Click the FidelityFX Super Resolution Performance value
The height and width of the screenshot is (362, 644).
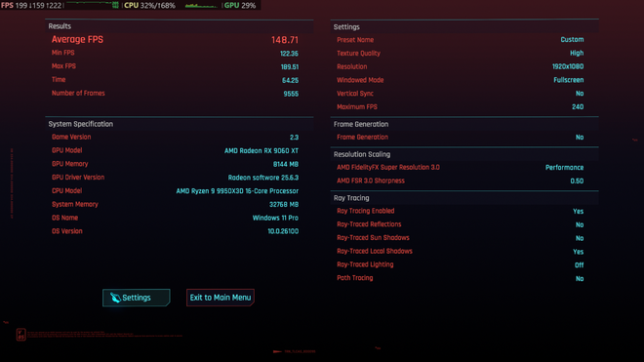pos(564,167)
